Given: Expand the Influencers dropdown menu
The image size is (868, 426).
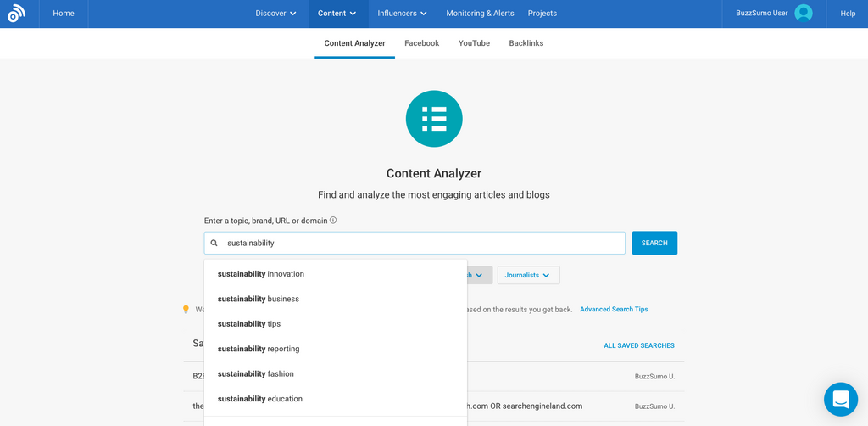Looking at the screenshot, I should point(402,14).
